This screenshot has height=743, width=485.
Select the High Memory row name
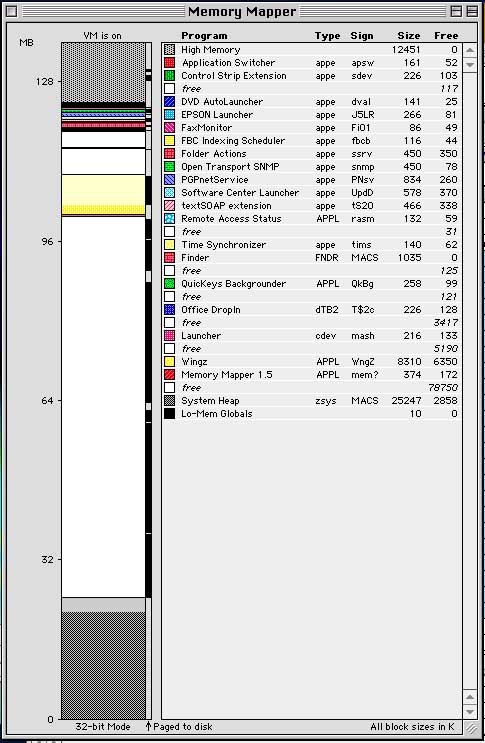point(210,49)
